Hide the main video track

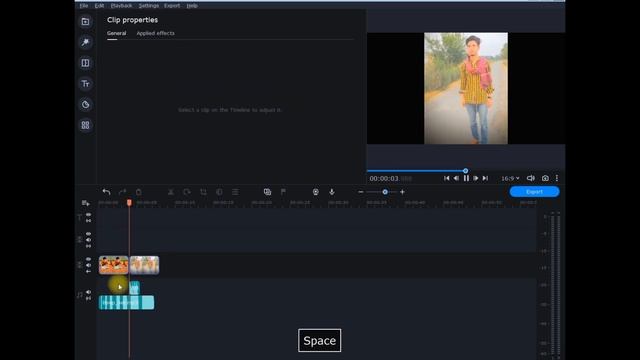[89, 259]
